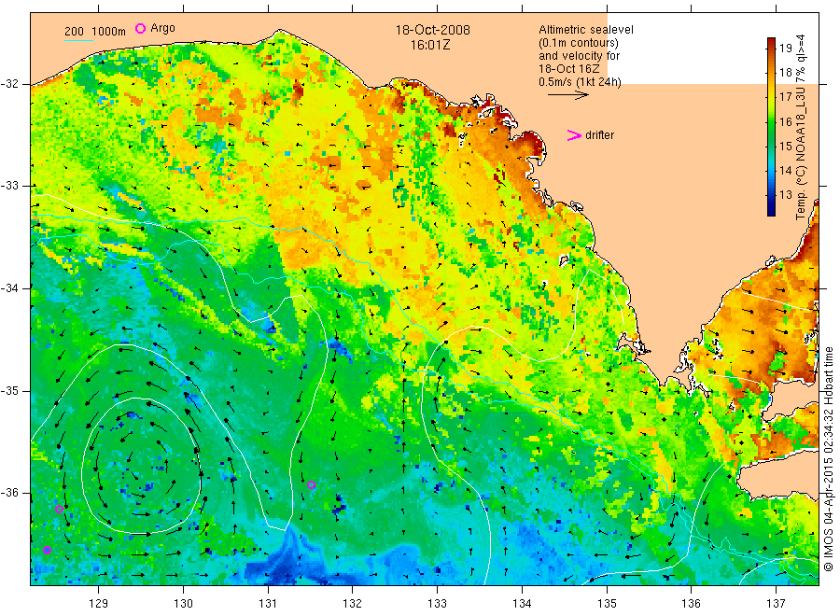Click the colorbar tick label 13
The image size is (840, 616).
click(x=785, y=195)
